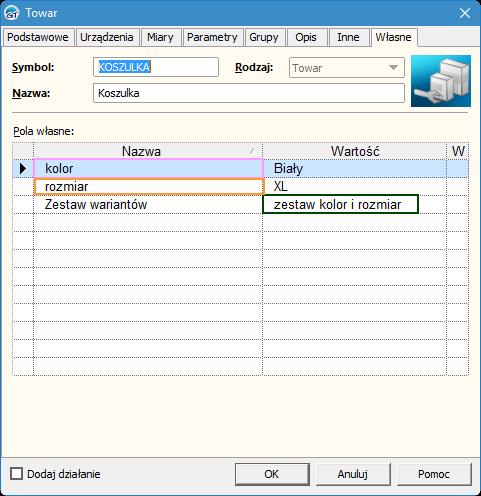Select the rozmiar row name cell

149,187
